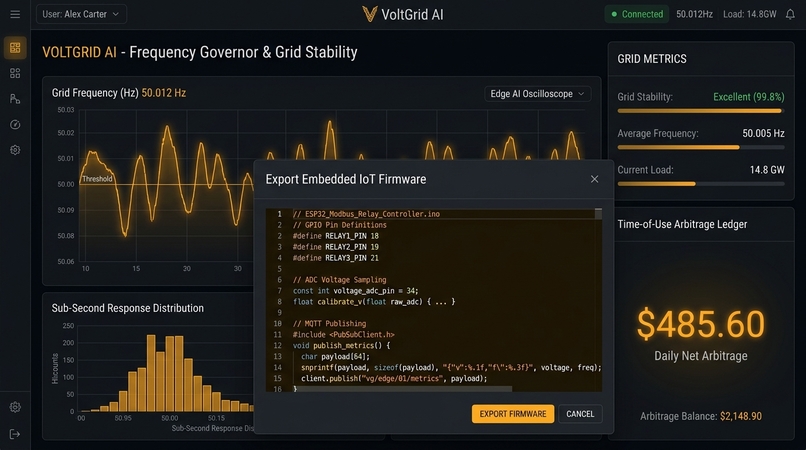Click the logout icon in the sidebar
Screen dimensions: 806x450
[x=15, y=435]
